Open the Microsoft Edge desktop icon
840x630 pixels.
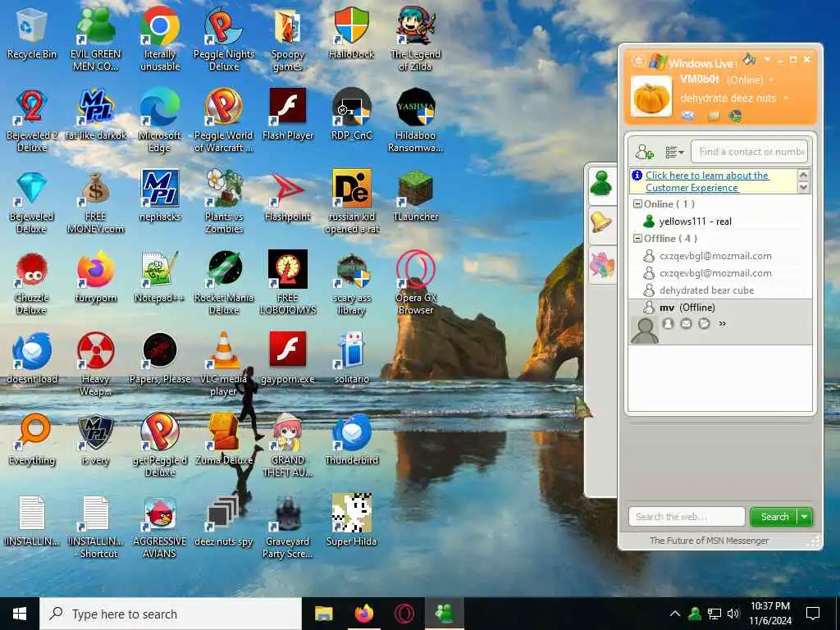[x=160, y=121]
